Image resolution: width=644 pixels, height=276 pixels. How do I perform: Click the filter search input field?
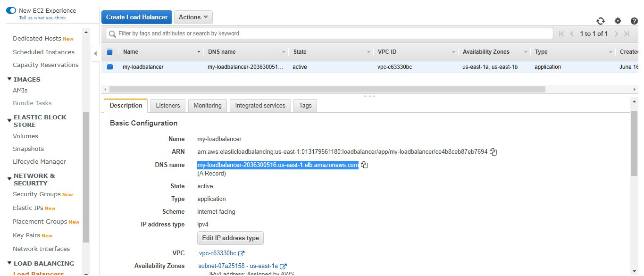pos(329,33)
